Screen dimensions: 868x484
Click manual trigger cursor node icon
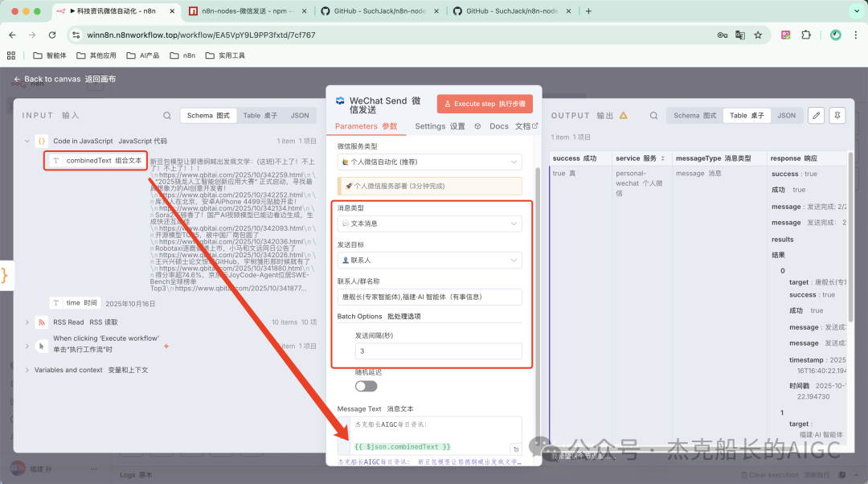coord(42,346)
